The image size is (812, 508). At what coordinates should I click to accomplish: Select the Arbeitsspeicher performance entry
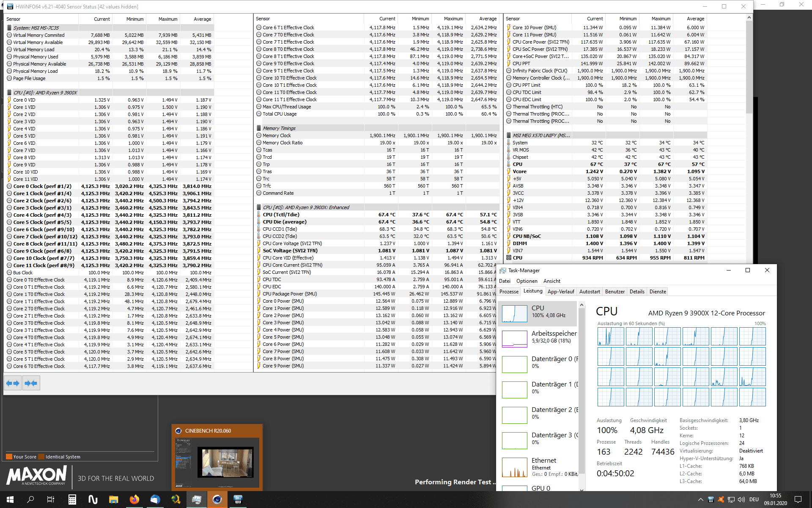pos(538,339)
